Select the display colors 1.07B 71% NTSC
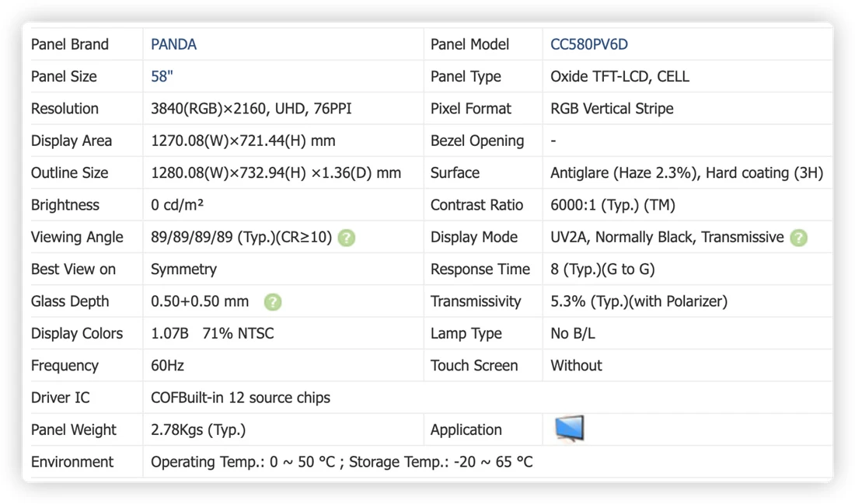The height and width of the screenshot is (504, 855). (212, 333)
